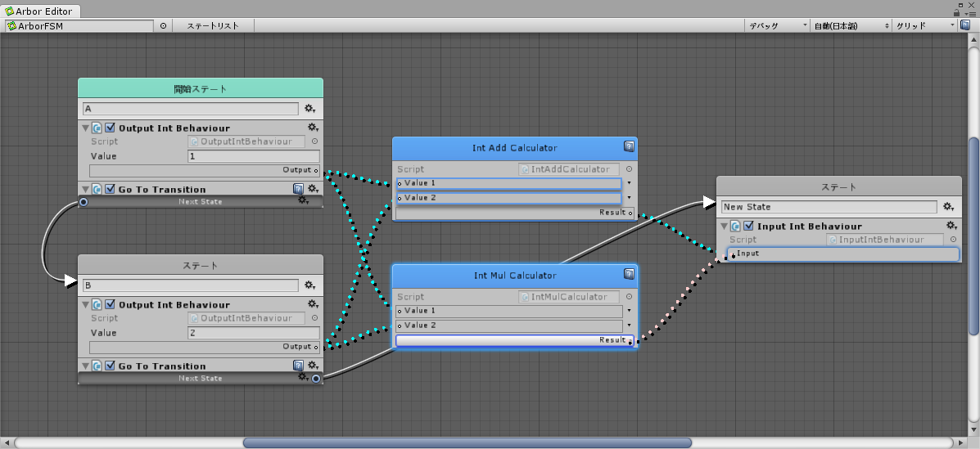Open the gear menu for state A
The width and height of the screenshot is (980, 449).
tap(310, 109)
